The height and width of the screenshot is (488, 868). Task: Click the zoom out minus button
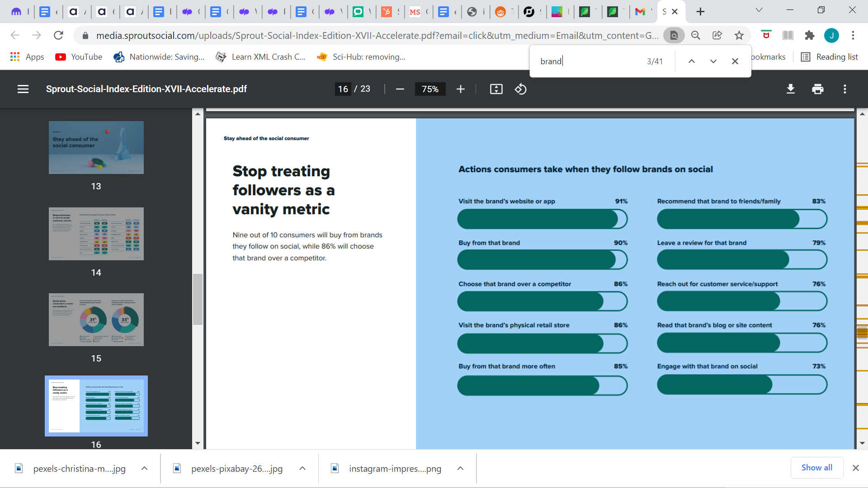click(x=400, y=89)
